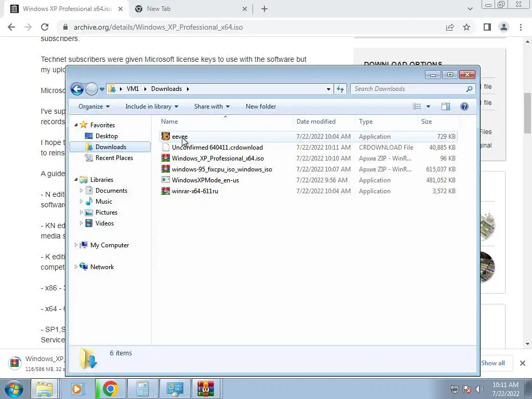This screenshot has width=532, height=399.
Task: Open Include in library menu
Action: [x=152, y=107]
